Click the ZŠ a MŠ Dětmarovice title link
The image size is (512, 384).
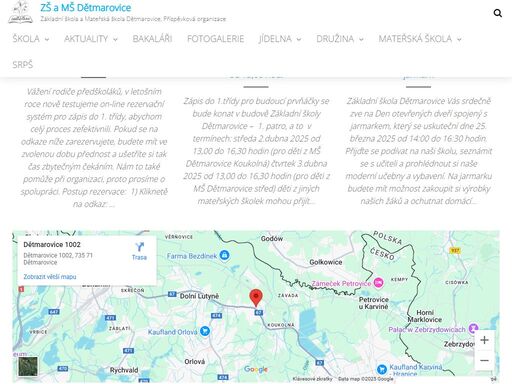point(86,7)
